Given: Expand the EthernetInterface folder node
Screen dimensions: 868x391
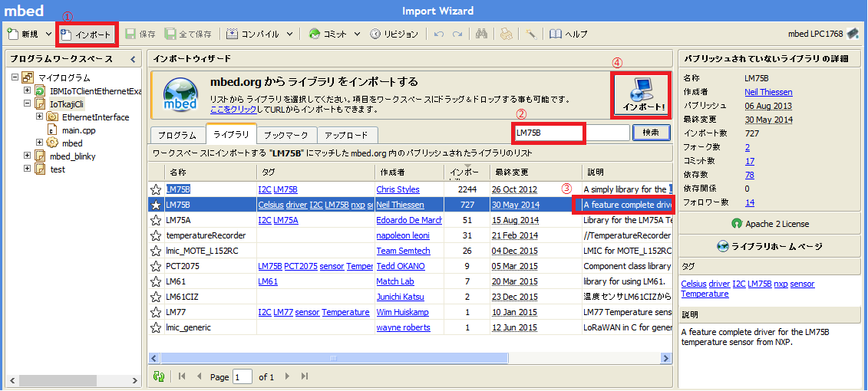Looking at the screenshot, I should pos(39,117).
